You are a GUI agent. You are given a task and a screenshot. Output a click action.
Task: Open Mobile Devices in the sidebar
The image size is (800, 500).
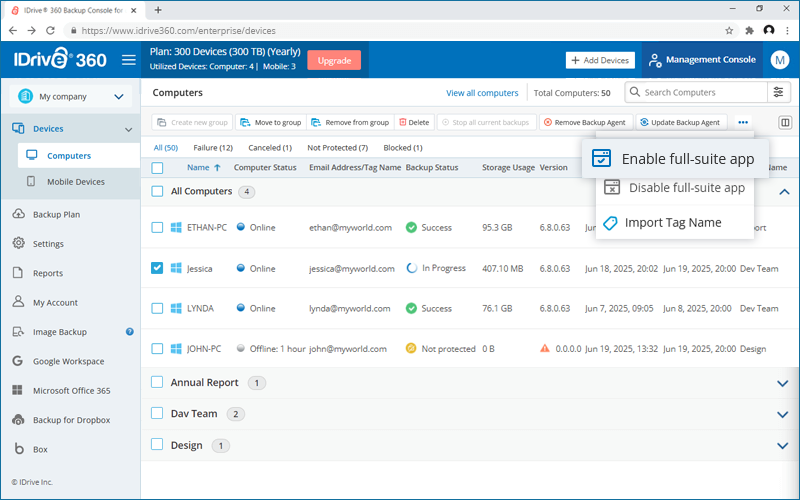(76, 182)
